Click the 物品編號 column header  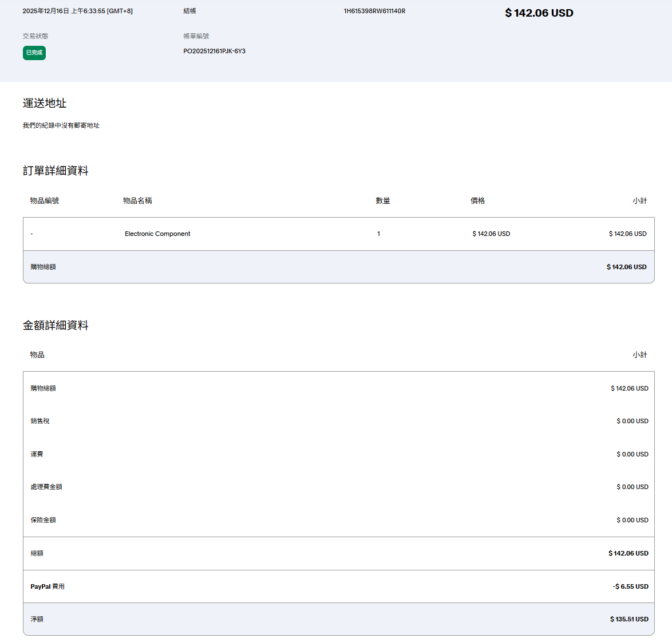pyautogui.click(x=45, y=200)
